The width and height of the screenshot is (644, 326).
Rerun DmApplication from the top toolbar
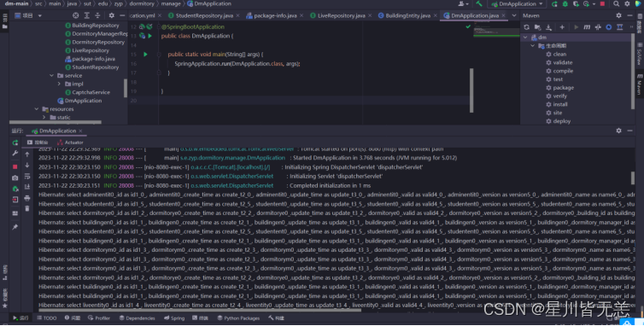(x=554, y=4)
